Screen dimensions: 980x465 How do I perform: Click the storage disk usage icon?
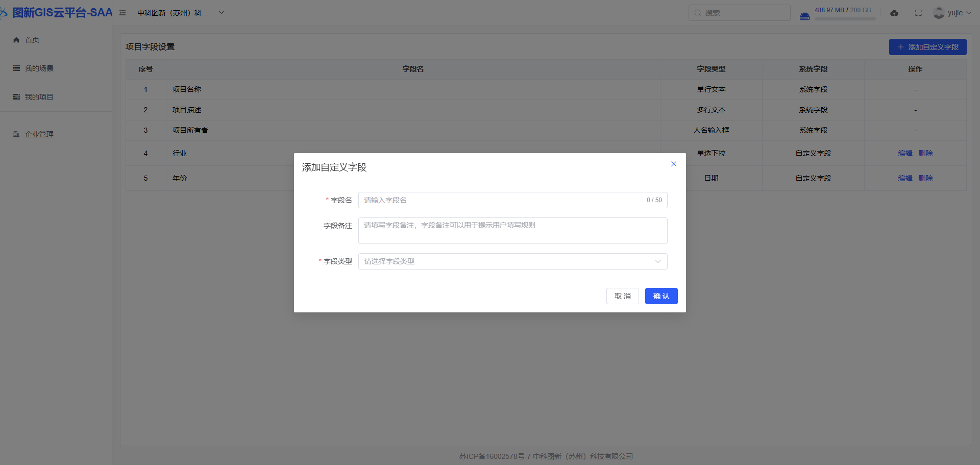804,16
